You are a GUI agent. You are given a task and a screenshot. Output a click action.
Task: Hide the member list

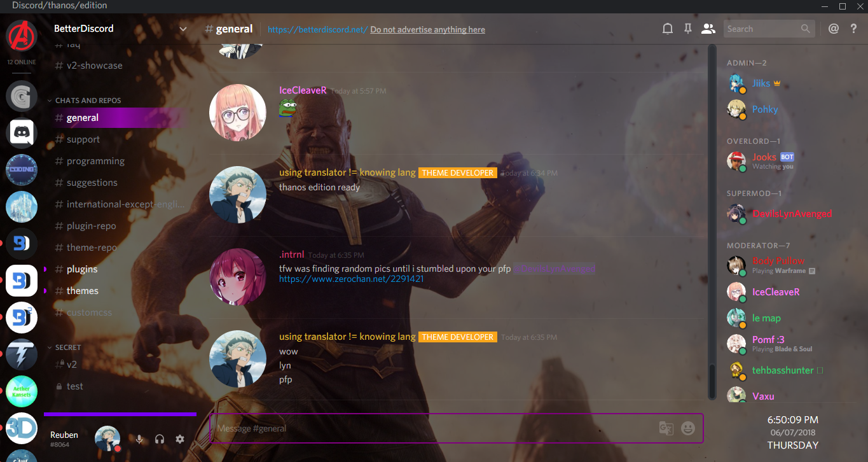(708, 29)
